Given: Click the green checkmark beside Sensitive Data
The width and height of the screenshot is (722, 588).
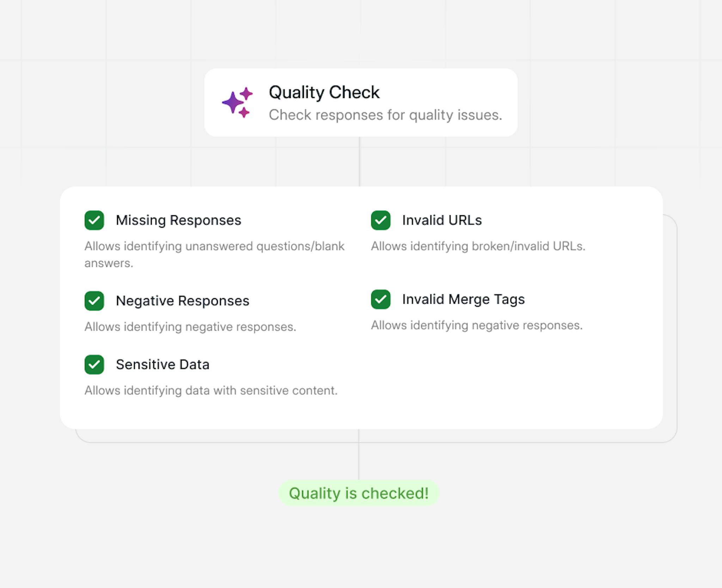Looking at the screenshot, I should tap(94, 365).
